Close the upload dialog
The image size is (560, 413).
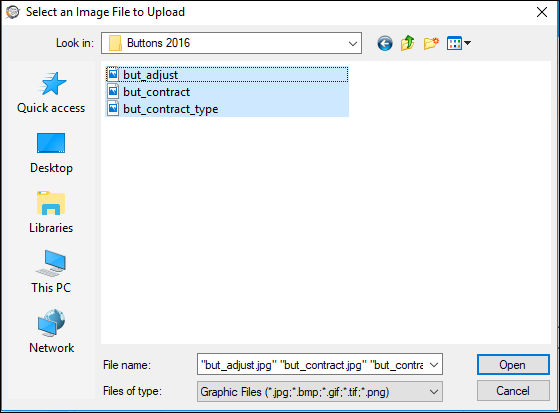click(542, 12)
